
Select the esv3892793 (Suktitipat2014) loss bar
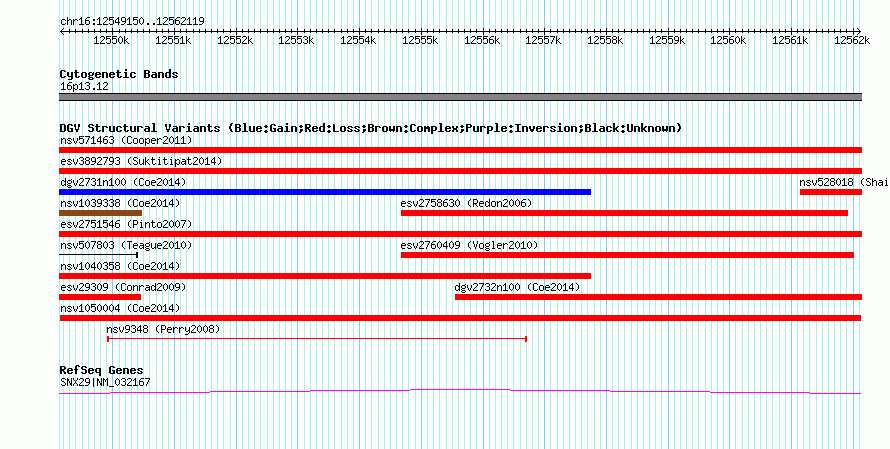(460, 171)
